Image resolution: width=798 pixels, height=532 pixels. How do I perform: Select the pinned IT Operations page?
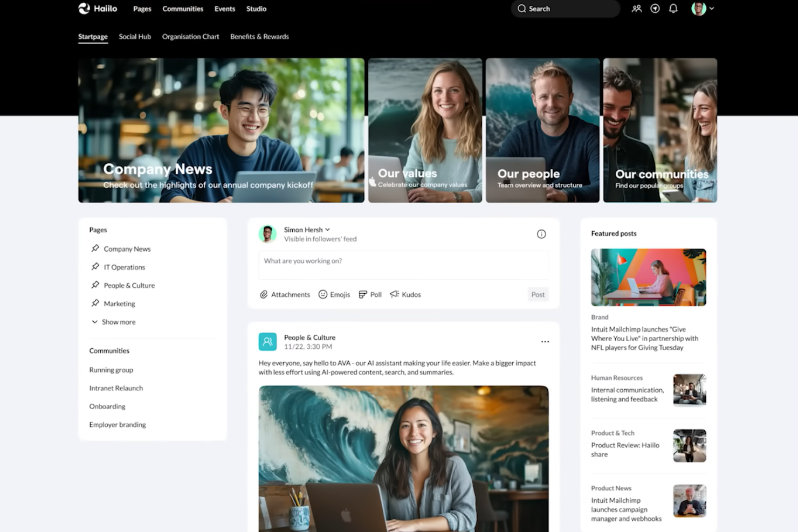[124, 267]
